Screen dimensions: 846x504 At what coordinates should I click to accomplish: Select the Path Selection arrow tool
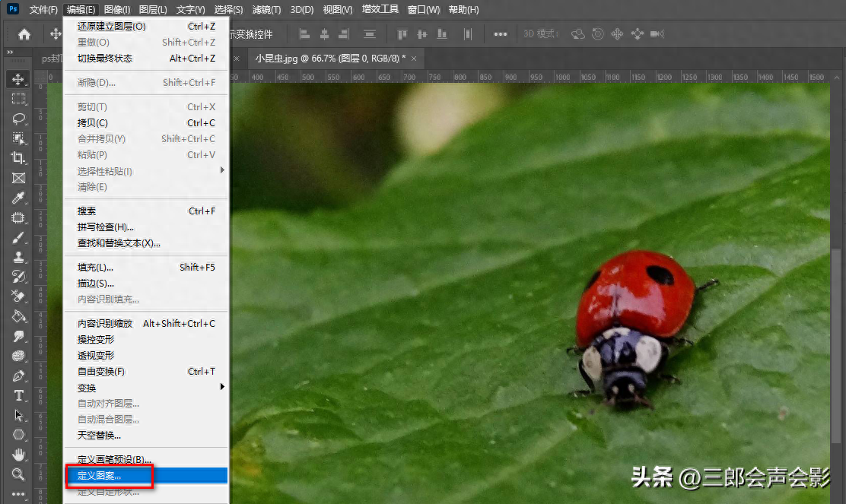click(18, 415)
